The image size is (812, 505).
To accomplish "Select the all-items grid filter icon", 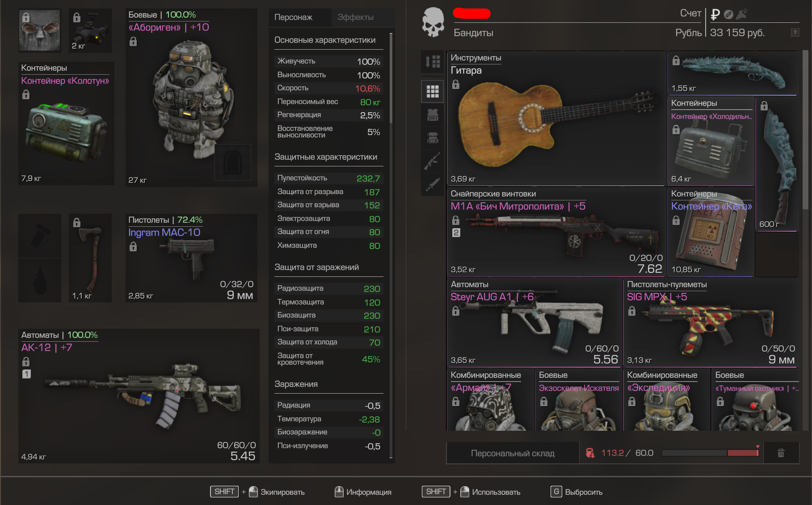I will coord(432,91).
